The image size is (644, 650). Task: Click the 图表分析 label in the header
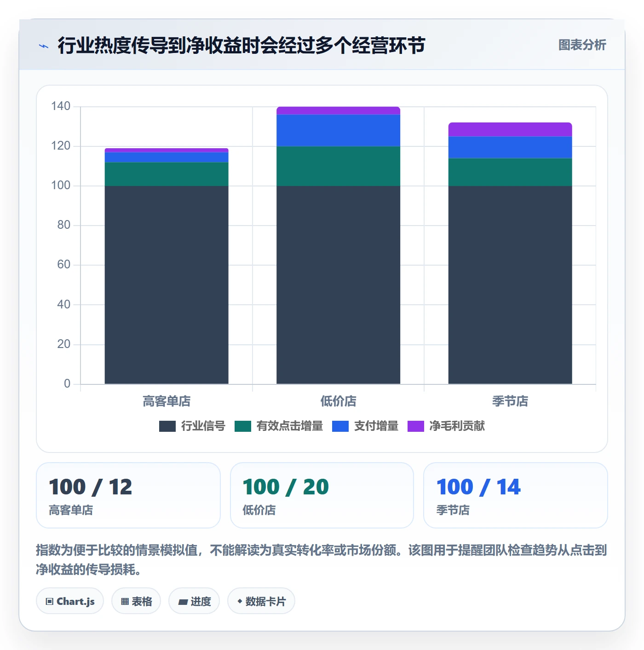point(582,45)
